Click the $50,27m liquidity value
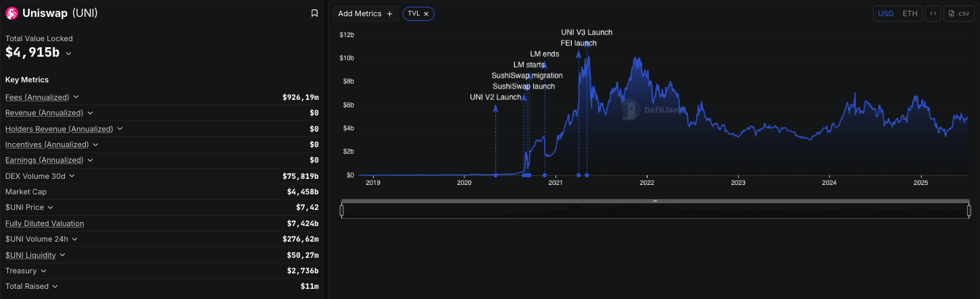 coord(303,255)
